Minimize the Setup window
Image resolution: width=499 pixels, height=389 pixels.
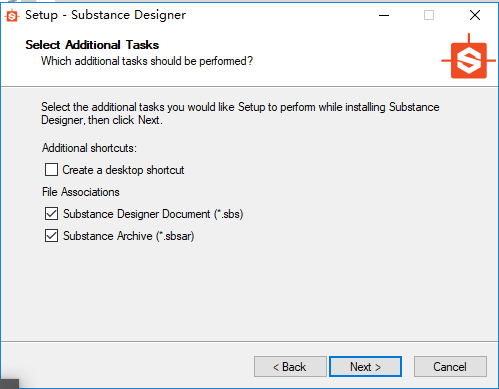click(384, 15)
